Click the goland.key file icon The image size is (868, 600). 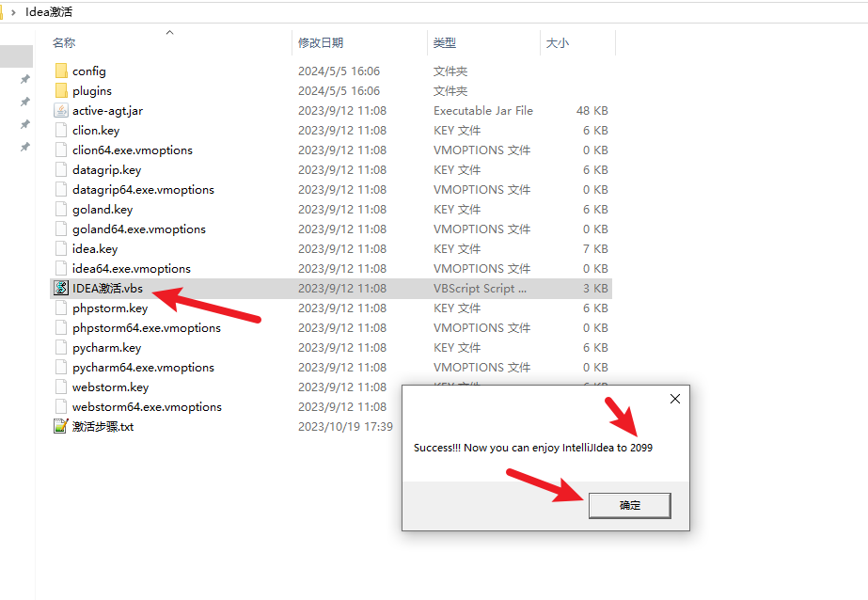click(61, 209)
